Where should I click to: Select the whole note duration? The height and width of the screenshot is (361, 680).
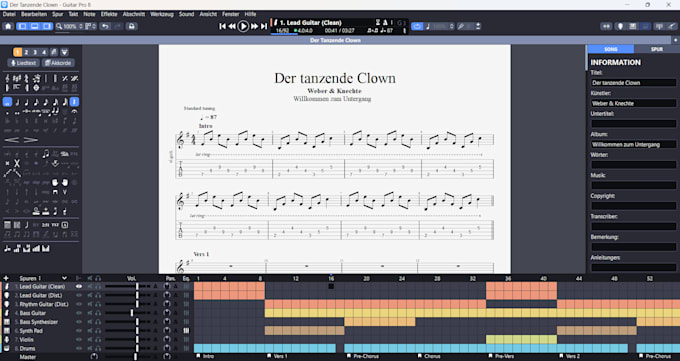tap(7, 102)
